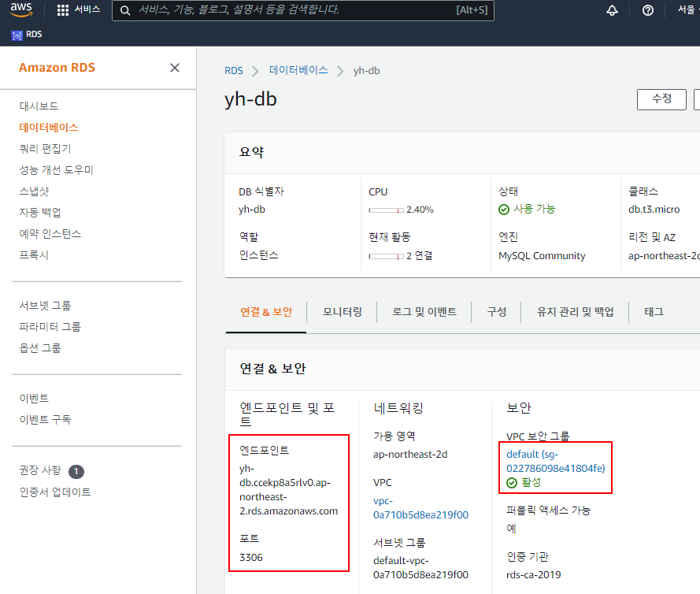Open the AWS home logo
The image size is (700, 594).
tap(21, 9)
